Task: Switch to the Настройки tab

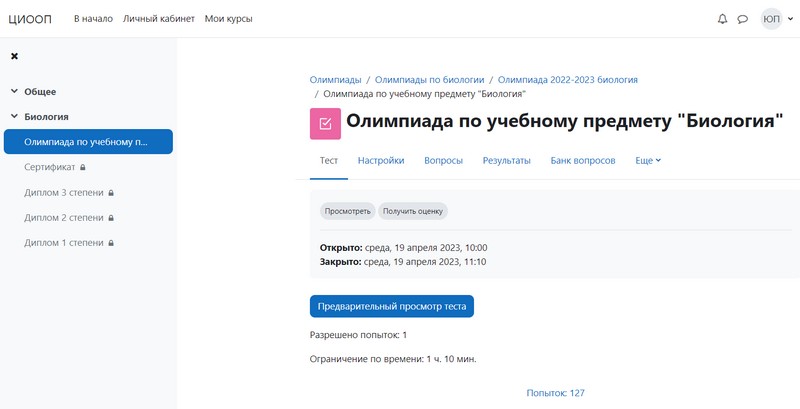Action: (381, 160)
